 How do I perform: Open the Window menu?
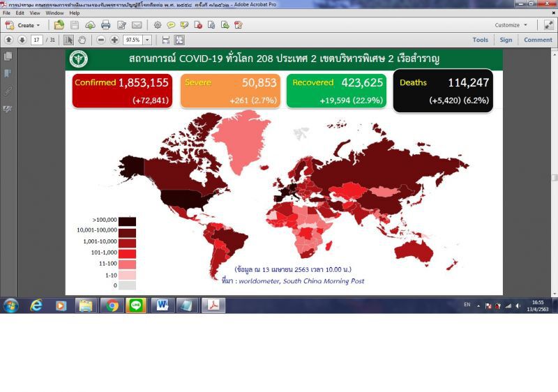point(54,13)
